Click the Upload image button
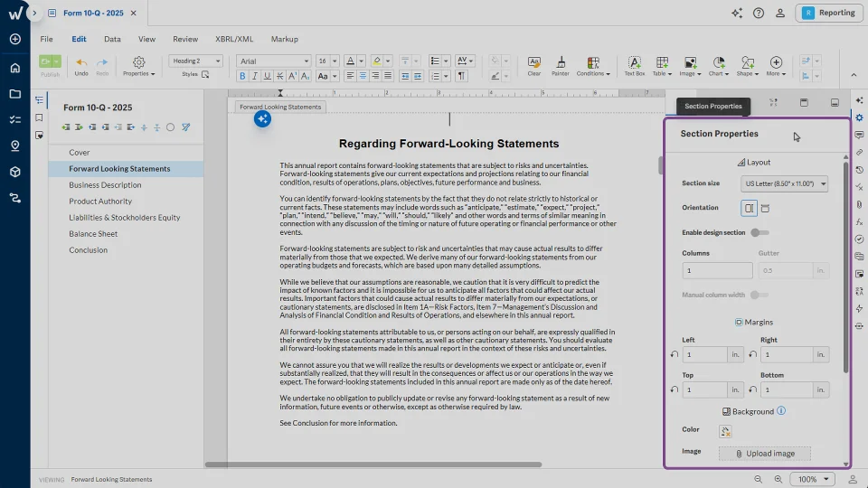868x488 pixels. click(765, 453)
